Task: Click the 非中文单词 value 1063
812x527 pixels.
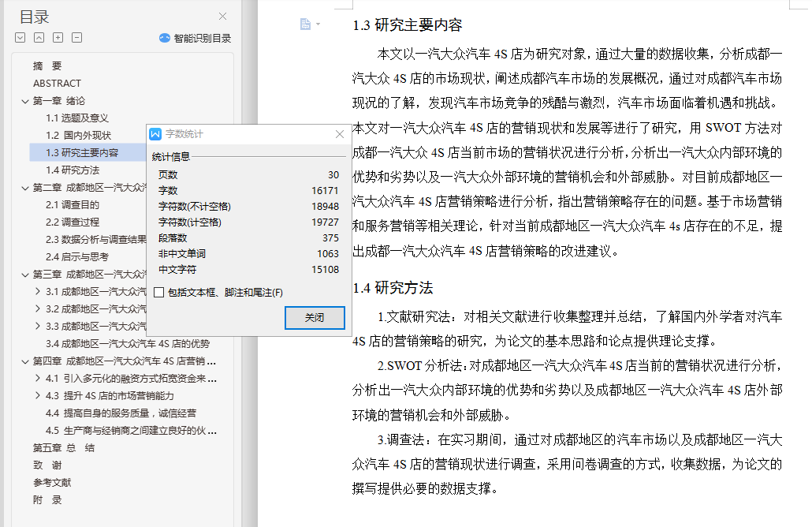Action: (x=328, y=254)
